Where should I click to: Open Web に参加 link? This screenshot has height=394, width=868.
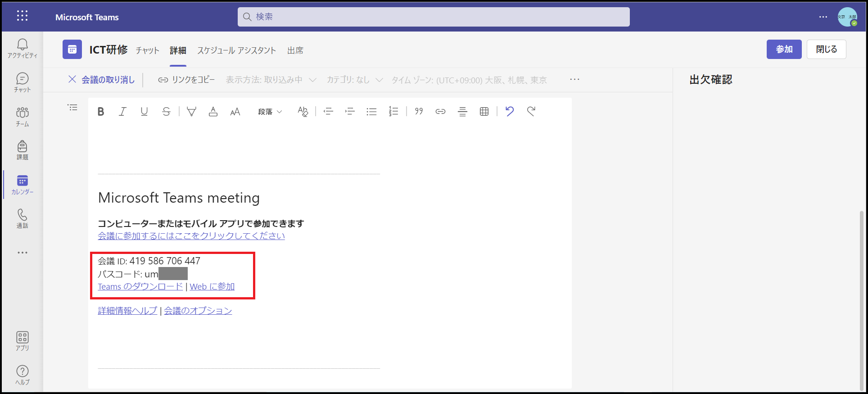(x=212, y=287)
